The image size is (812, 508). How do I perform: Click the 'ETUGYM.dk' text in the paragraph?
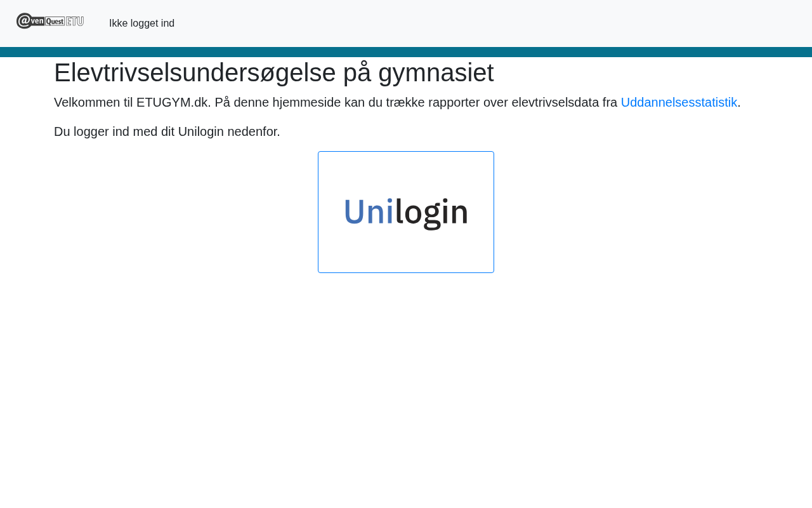point(172,102)
